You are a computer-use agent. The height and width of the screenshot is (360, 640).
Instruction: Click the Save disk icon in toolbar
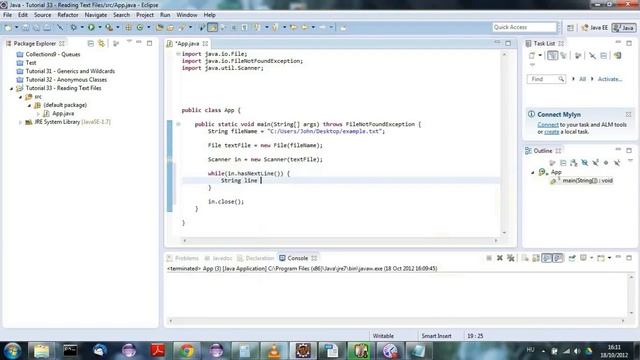click(x=25, y=27)
